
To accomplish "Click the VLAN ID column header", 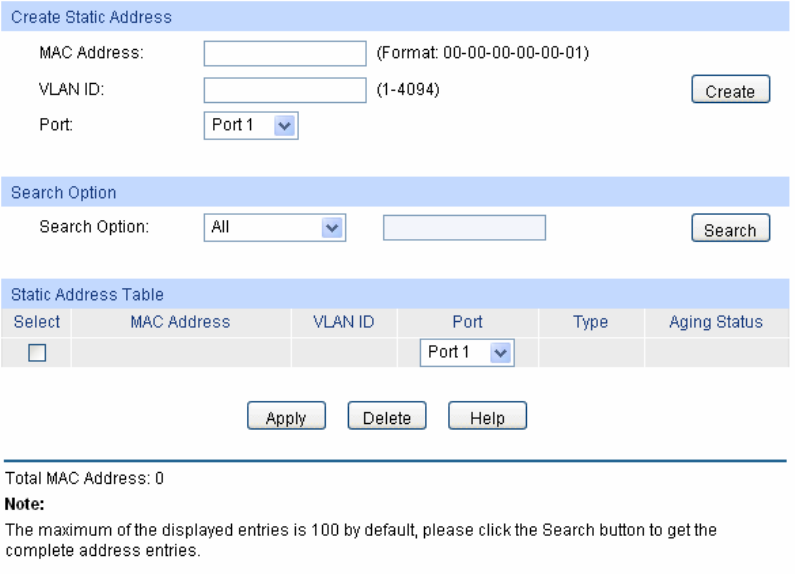I will 344,322.
